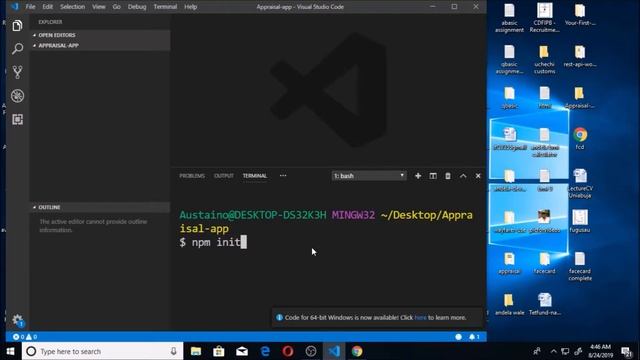The image size is (640, 360).
Task: Split the terminal with the split icon
Action: click(x=433, y=176)
